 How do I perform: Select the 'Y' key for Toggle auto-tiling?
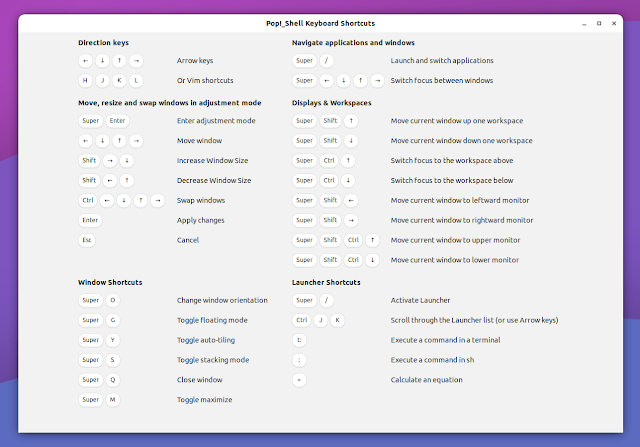click(113, 340)
